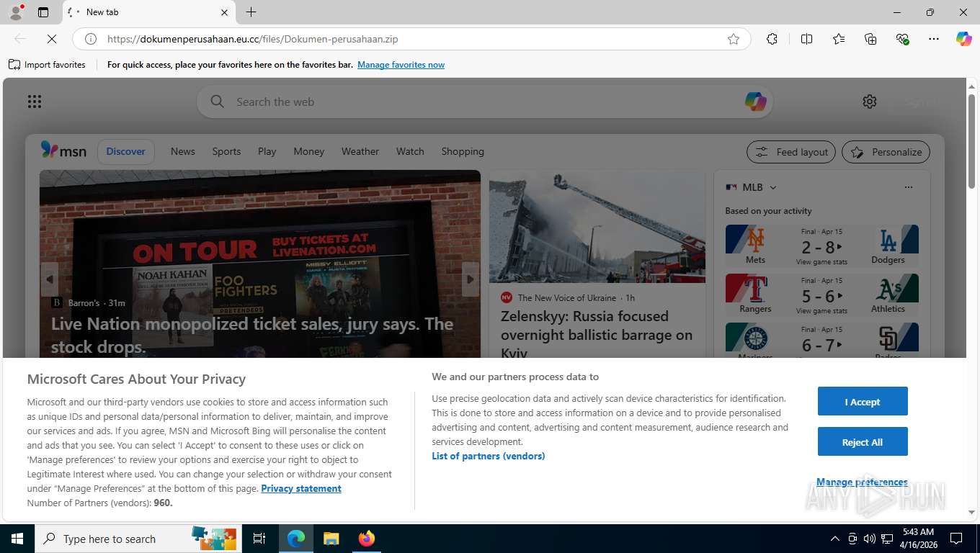Open the volume control in tray
The height and width of the screenshot is (553, 980).
coord(870,539)
